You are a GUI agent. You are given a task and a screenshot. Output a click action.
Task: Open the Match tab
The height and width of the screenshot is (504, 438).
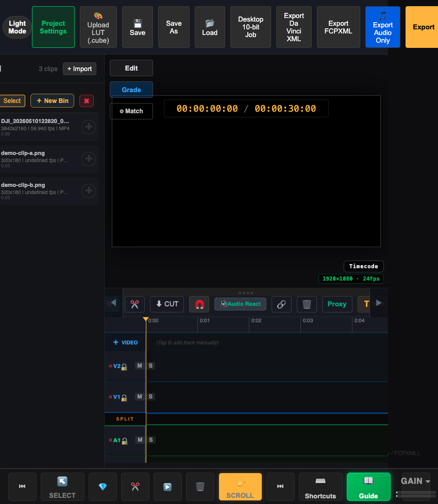(x=131, y=111)
